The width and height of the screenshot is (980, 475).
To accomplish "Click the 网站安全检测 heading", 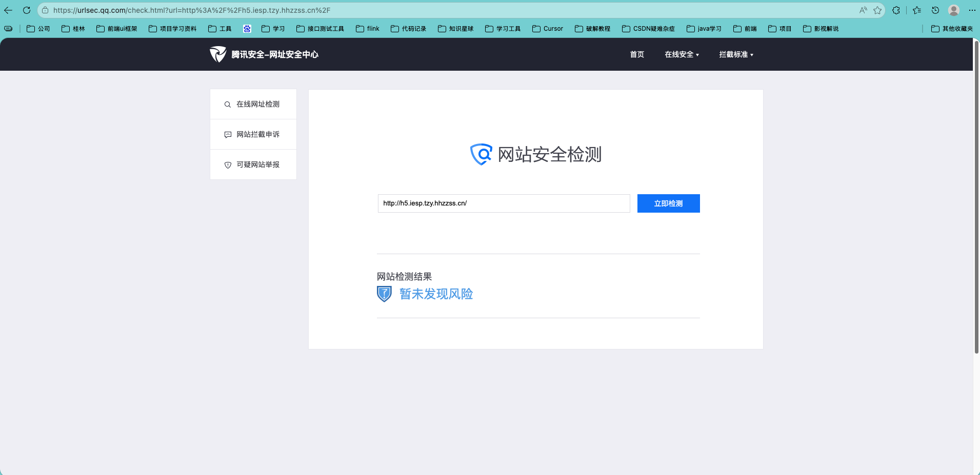I will pos(550,154).
